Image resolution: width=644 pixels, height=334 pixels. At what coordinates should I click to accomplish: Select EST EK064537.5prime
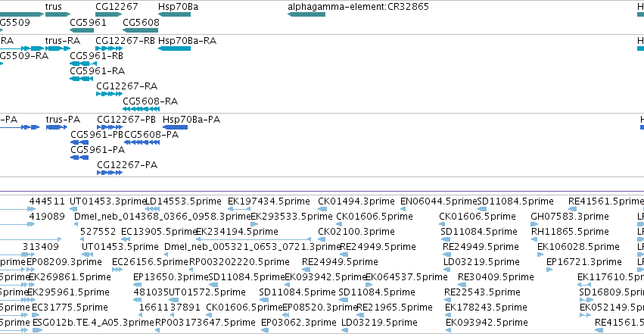click(406, 278)
